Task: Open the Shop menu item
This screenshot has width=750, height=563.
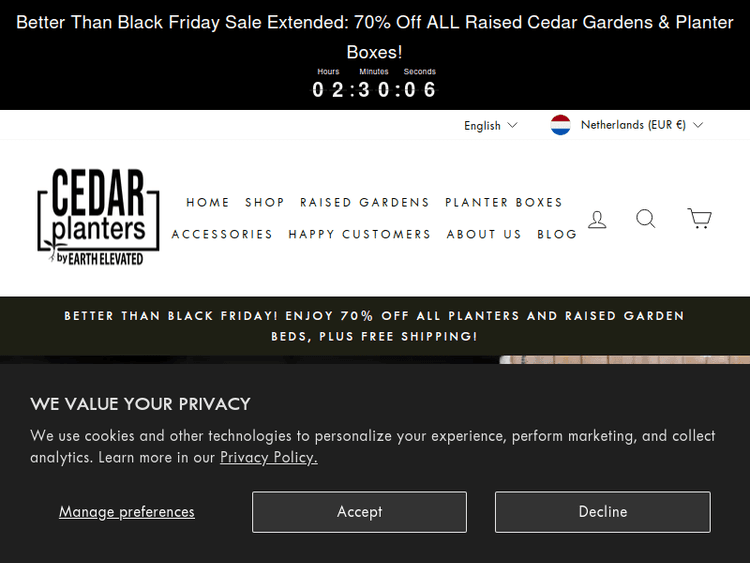Action: tap(265, 202)
